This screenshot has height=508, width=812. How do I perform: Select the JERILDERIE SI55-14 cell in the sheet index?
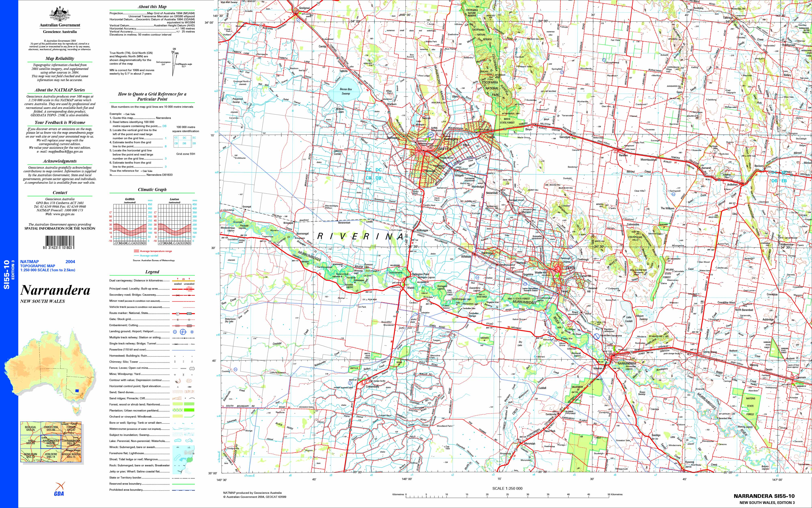tap(51, 456)
